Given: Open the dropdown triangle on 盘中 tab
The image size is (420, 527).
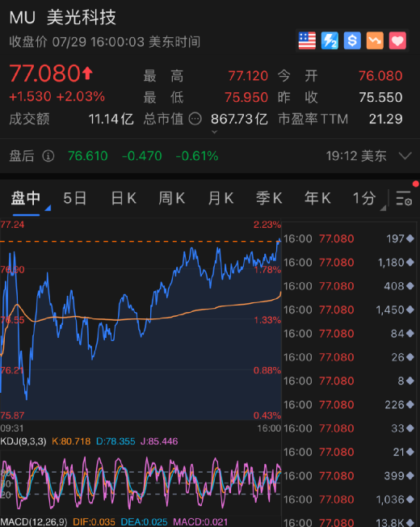Looking at the screenshot, I should pos(48,208).
